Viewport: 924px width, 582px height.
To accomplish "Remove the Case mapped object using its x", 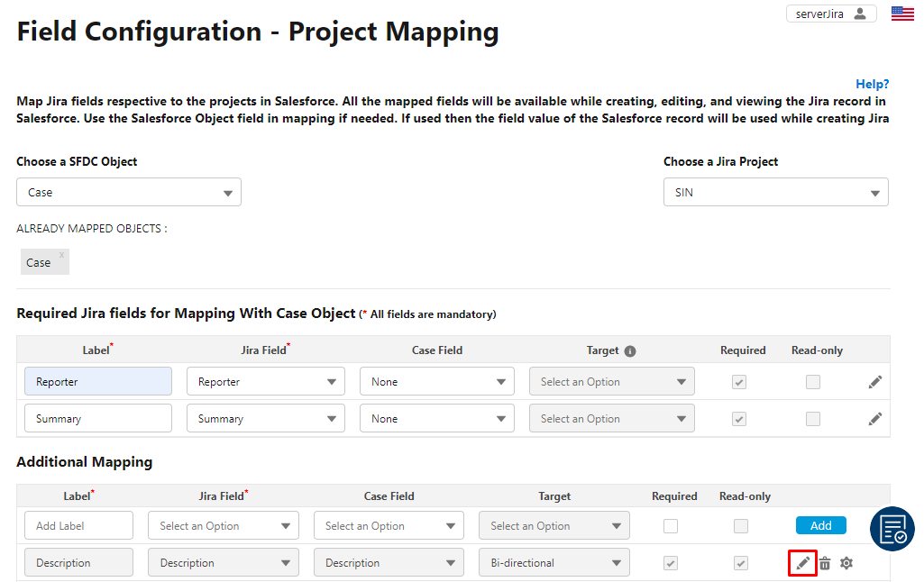I will pos(61,255).
